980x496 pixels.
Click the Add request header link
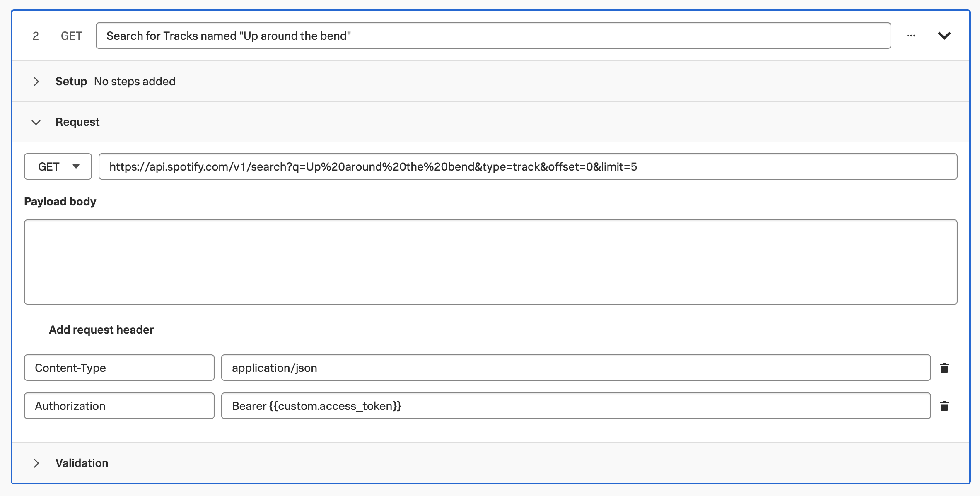[101, 330]
